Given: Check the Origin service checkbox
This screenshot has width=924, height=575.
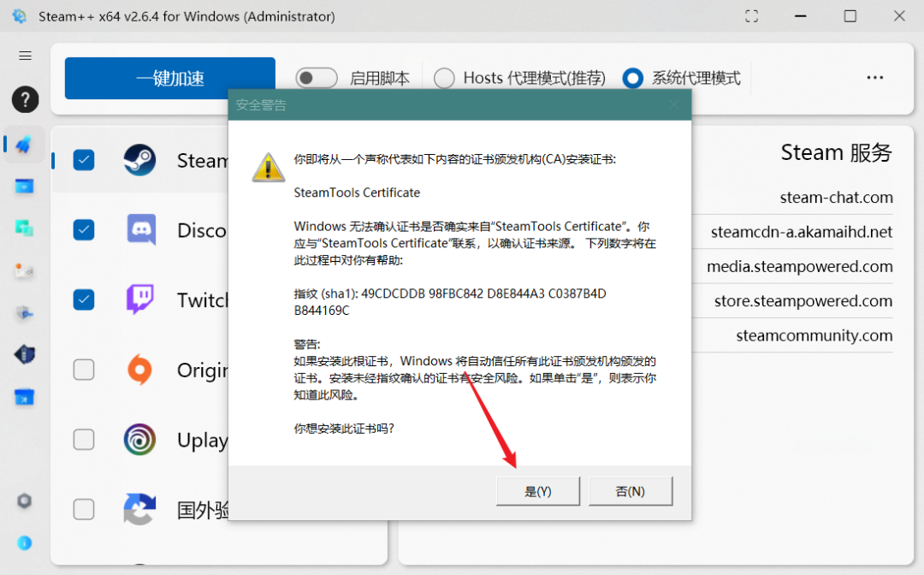Looking at the screenshot, I should click(84, 370).
